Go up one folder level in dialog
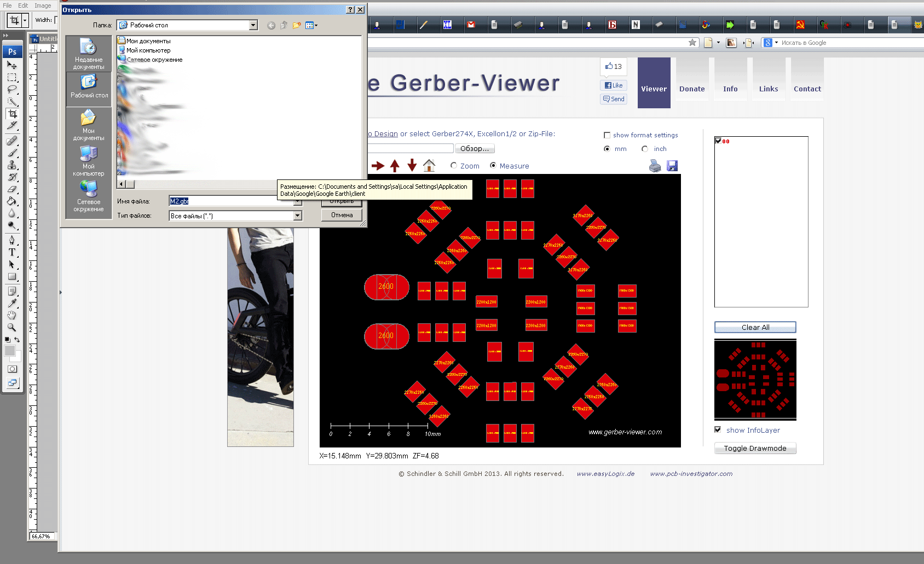Screen dimensions: 924x564 (x=284, y=25)
